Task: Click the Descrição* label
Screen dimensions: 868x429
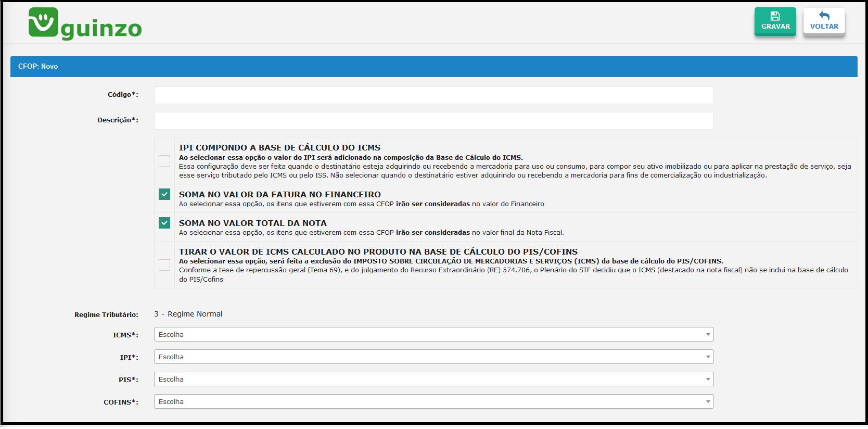Action: pyautogui.click(x=118, y=120)
